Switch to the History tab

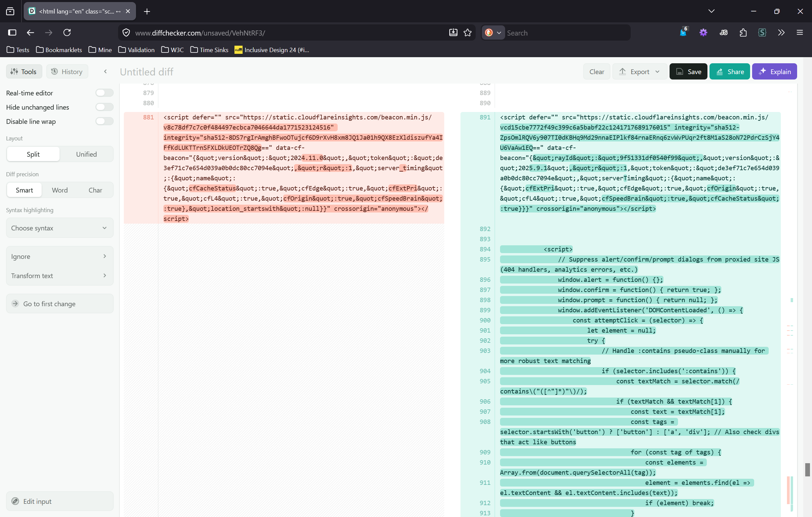point(67,71)
